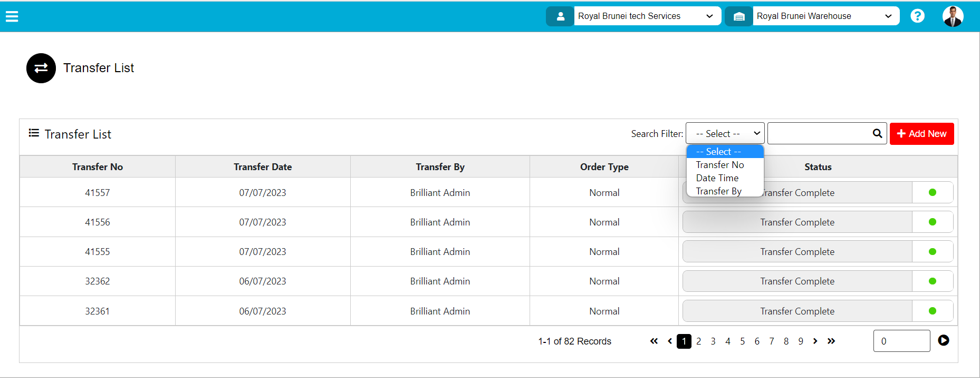Click the search magnifier icon
980x383 pixels.
[877, 134]
